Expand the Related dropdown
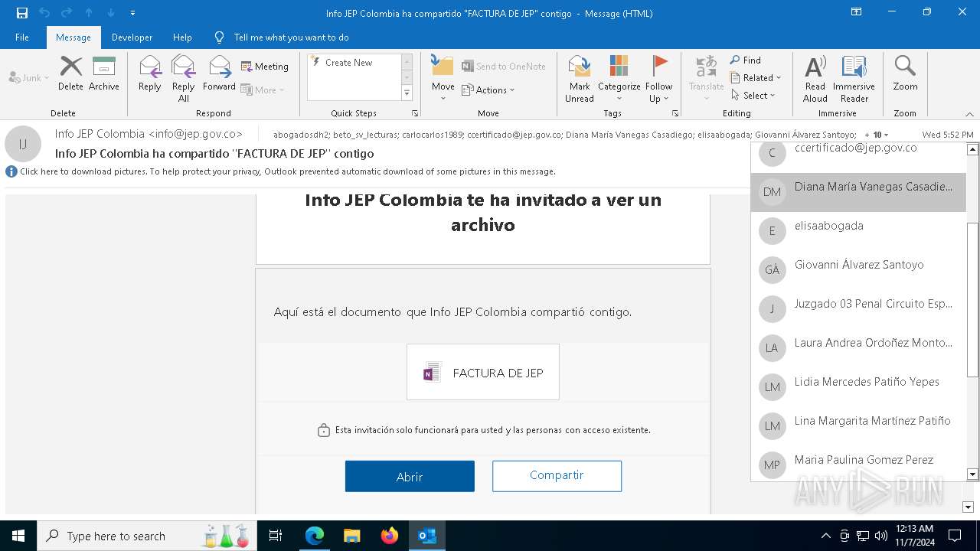Image resolution: width=980 pixels, height=551 pixels. pyautogui.click(x=755, y=78)
